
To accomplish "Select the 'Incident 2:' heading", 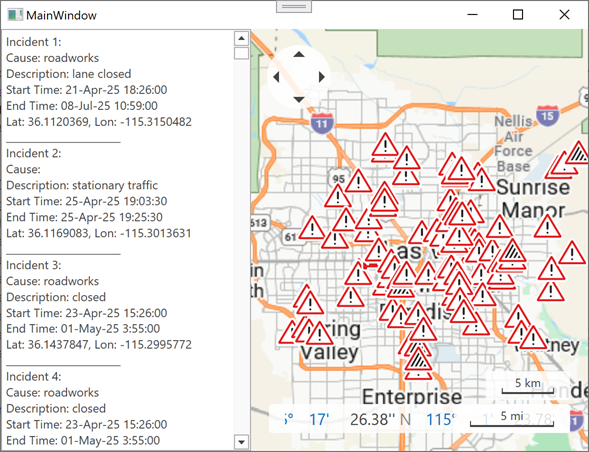I will pos(33,153).
